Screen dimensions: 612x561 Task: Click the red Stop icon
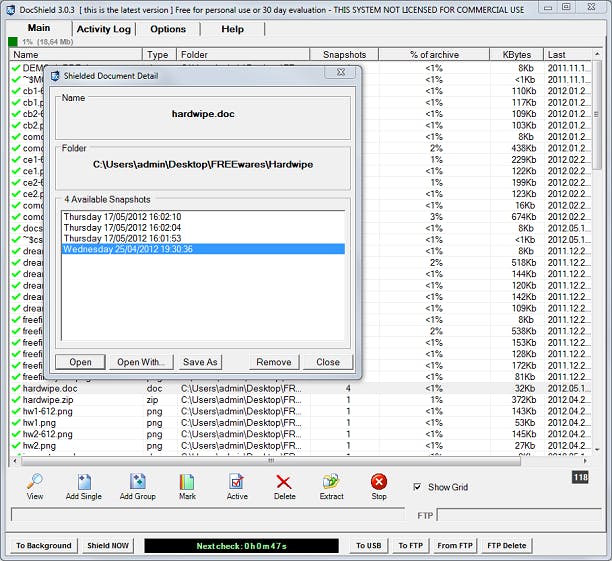point(379,482)
